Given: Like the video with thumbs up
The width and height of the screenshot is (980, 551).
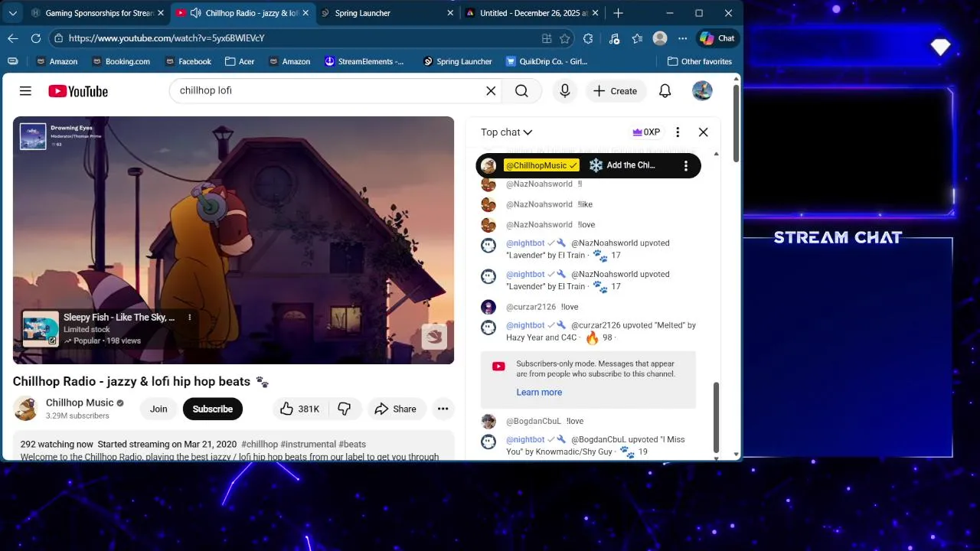Looking at the screenshot, I should pos(299,409).
